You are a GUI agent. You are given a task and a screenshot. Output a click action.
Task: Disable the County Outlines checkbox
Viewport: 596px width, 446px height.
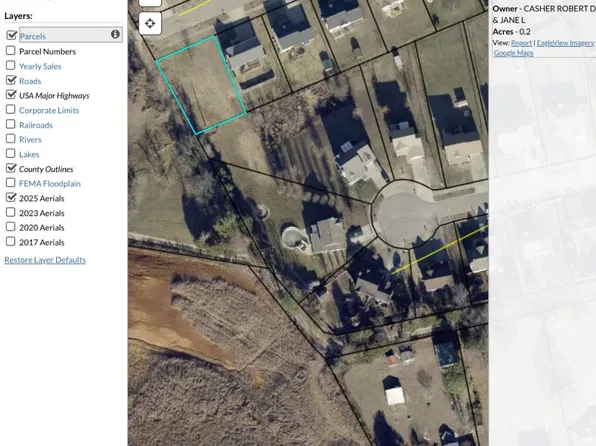coord(11,168)
